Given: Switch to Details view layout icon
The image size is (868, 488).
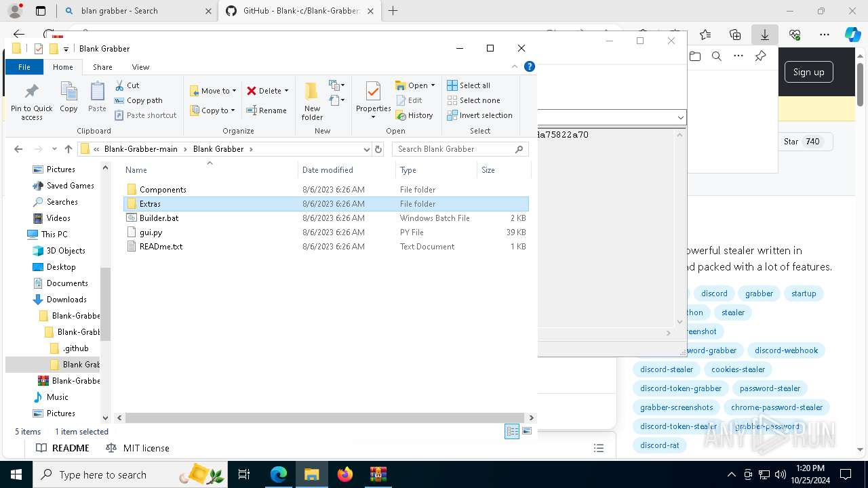Looking at the screenshot, I should 512,432.
